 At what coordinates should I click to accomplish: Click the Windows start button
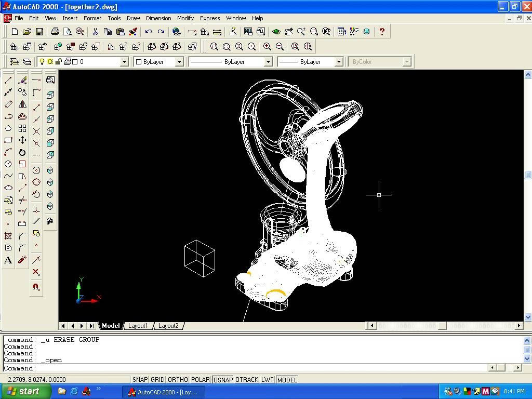pyautogui.click(x=25, y=391)
